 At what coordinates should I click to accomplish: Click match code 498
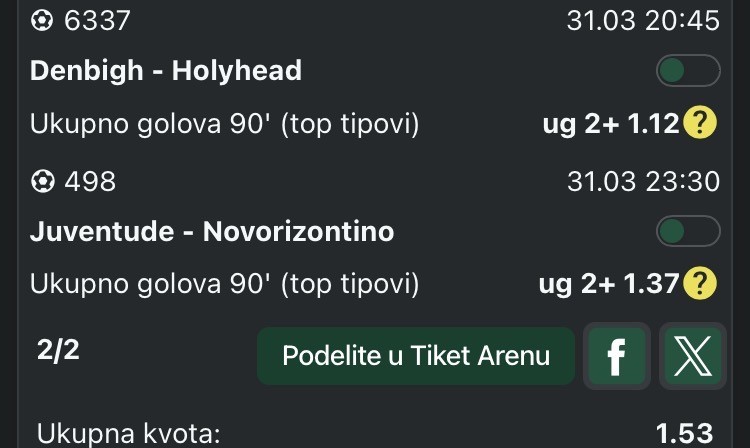[x=90, y=182]
